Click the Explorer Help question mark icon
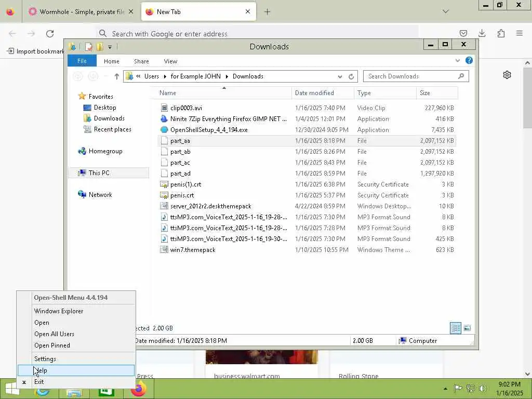The image size is (532, 399). (469, 60)
